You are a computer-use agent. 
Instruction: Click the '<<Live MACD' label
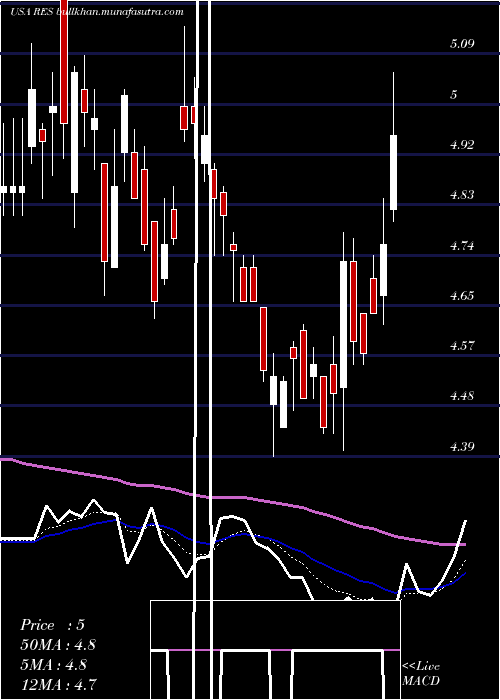421,674
